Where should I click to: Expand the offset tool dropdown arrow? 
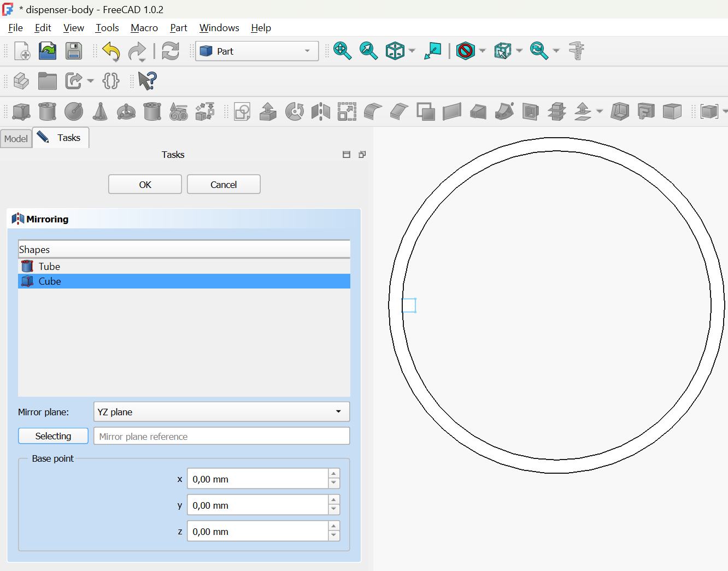point(600,111)
